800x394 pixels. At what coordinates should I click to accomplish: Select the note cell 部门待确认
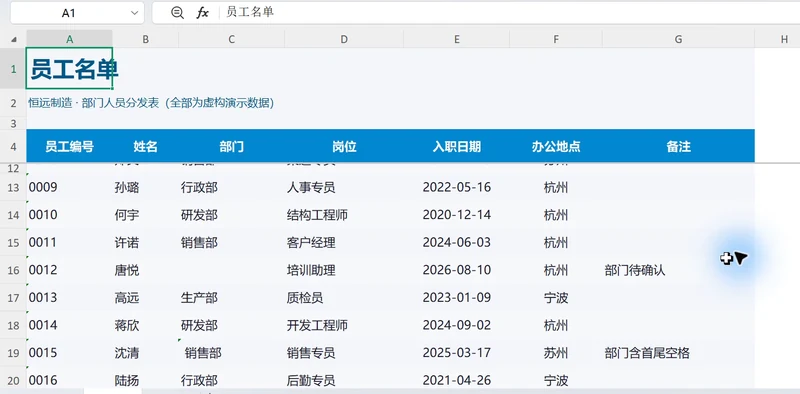pos(678,270)
